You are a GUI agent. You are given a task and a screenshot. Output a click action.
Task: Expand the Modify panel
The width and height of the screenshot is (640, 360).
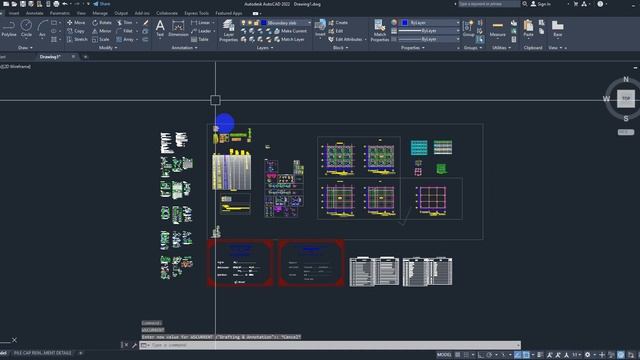[x=108, y=48]
